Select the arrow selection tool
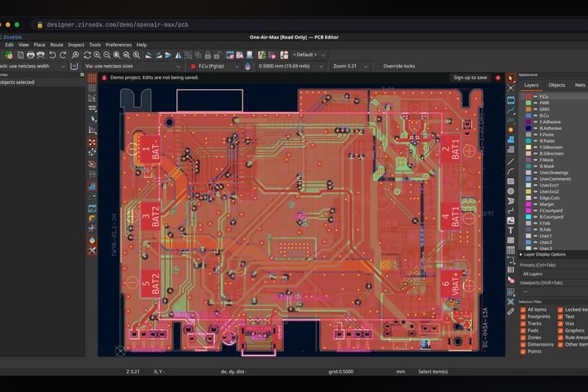Screen dimensions: 588x392 pos(510,78)
